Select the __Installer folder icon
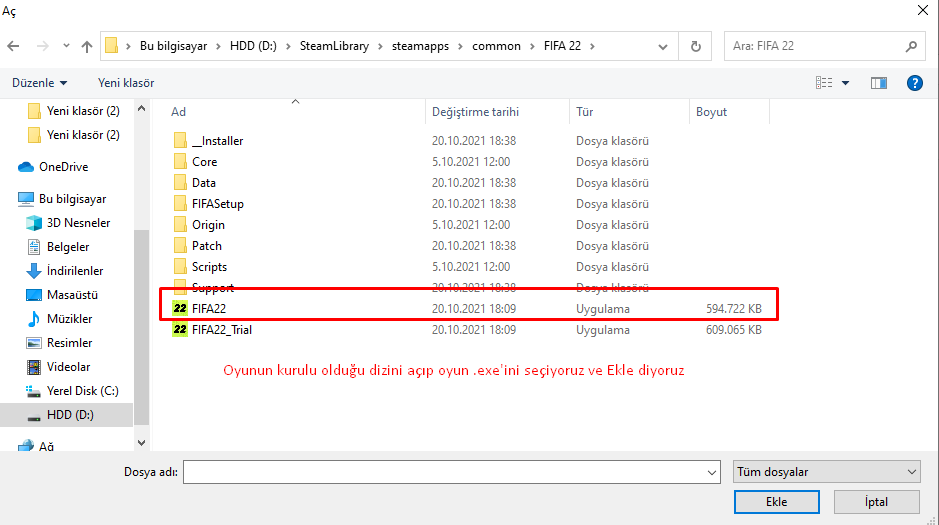Image resolution: width=939 pixels, height=525 pixels. (x=180, y=141)
